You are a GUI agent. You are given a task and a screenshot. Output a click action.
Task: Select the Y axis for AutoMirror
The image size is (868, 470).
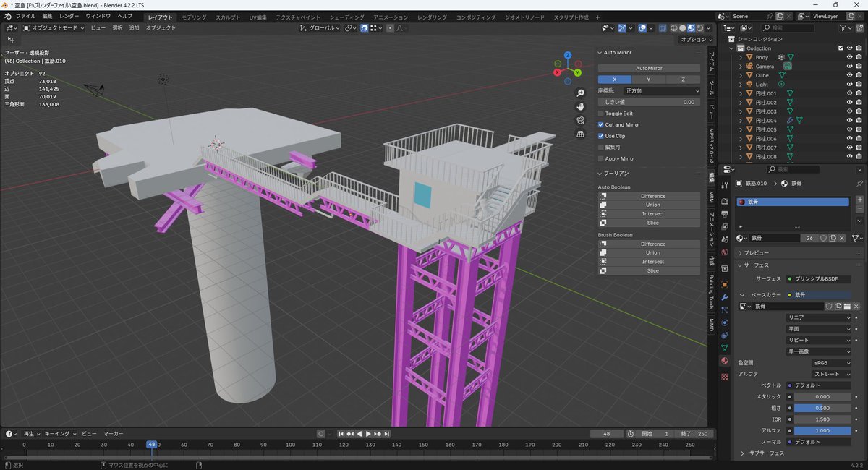coord(649,80)
